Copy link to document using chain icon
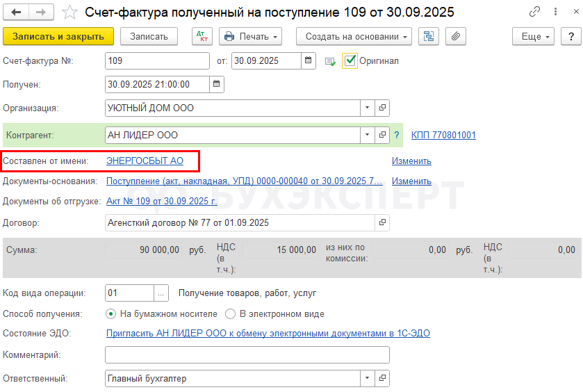The height and width of the screenshot is (392, 583). (534, 12)
